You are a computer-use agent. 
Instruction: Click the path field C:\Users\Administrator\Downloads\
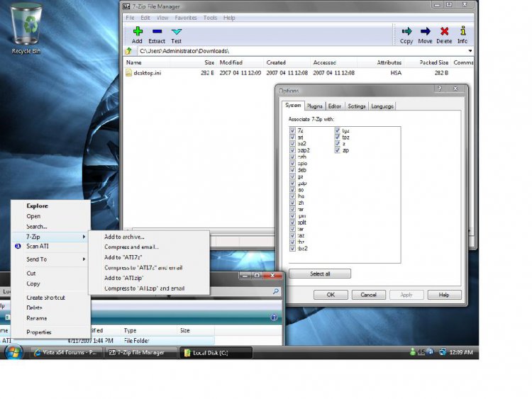pyautogui.click(x=302, y=51)
